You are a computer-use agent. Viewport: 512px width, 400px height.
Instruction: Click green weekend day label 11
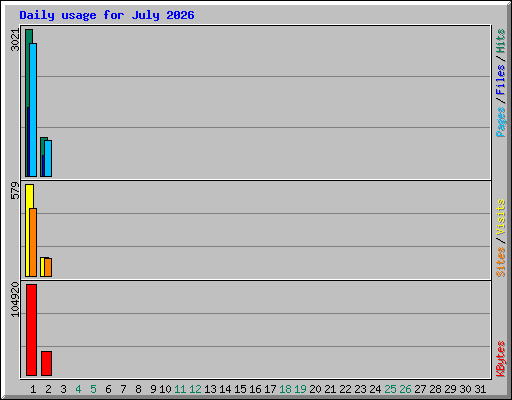[180, 389]
